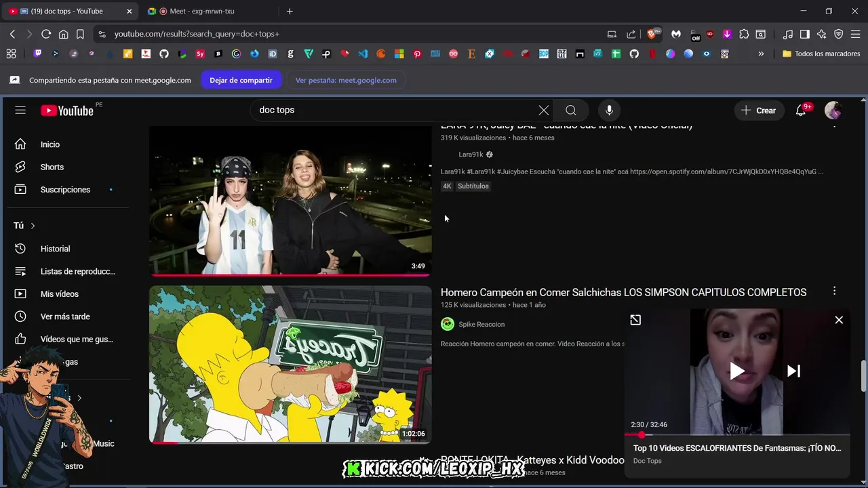868x488 pixels.
Task: Open the VS Code bookmark
Action: pos(363,54)
